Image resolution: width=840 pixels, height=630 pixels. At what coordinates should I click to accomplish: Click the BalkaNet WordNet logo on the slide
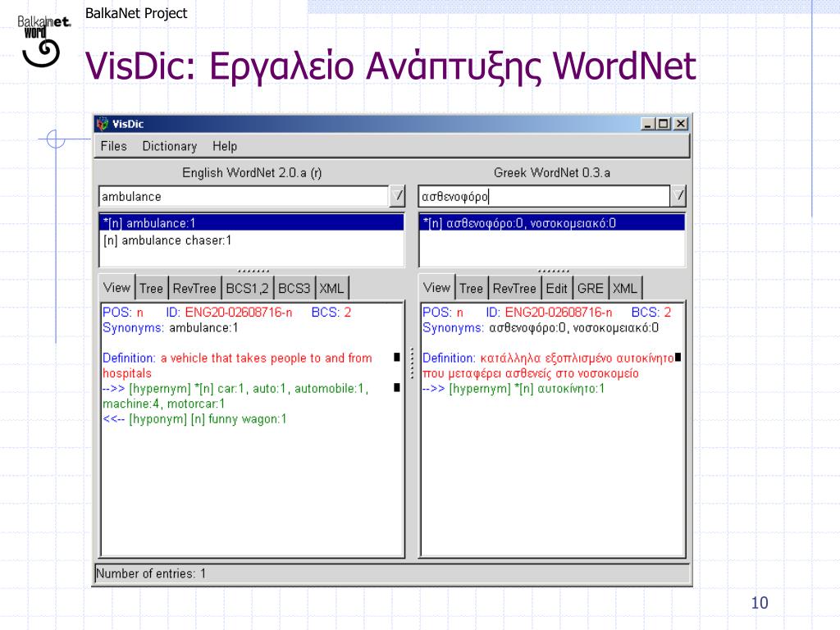[43, 41]
